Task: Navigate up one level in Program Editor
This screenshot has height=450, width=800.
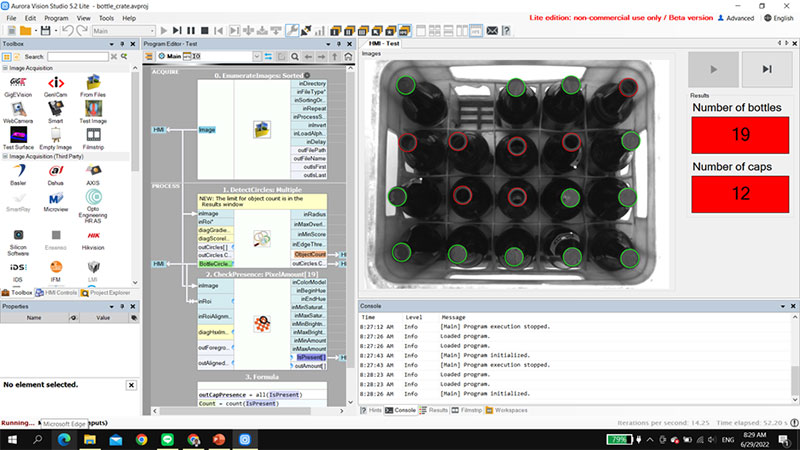Action: (335, 57)
